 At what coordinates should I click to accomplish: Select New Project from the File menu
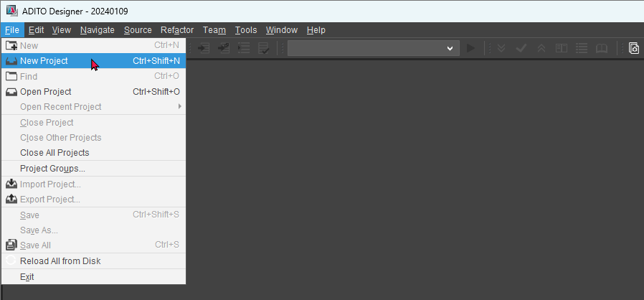pos(44,61)
